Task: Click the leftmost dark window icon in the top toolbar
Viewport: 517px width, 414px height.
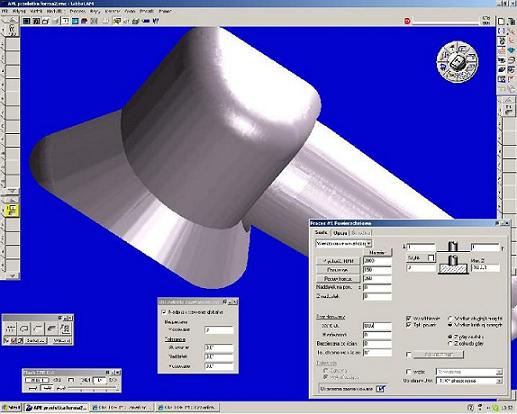Action: pyautogui.click(x=26, y=21)
